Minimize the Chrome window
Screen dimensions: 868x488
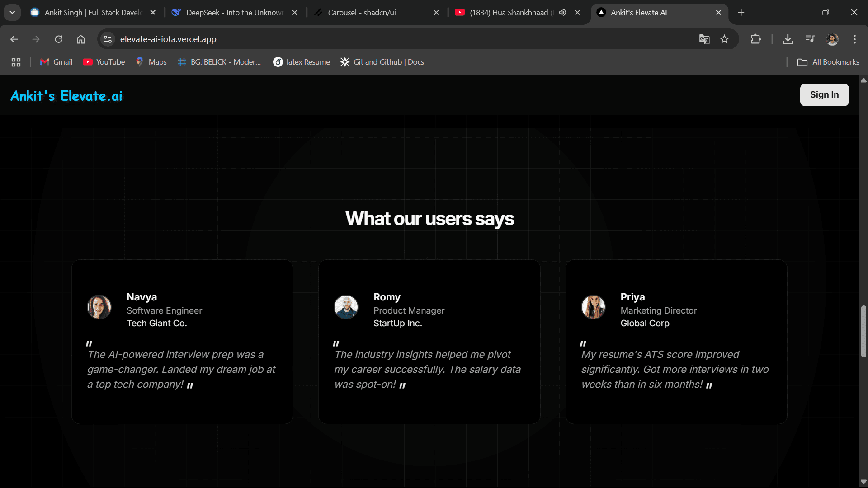[797, 13]
